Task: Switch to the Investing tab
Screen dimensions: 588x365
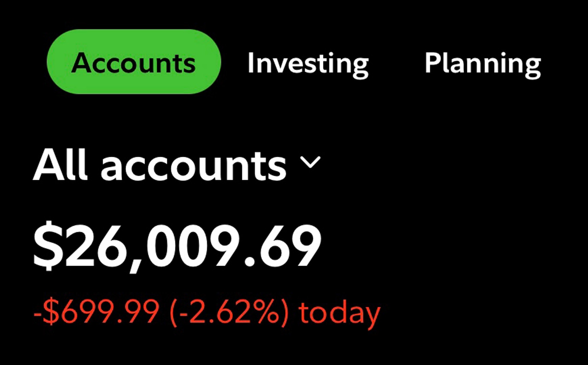Action: click(308, 64)
